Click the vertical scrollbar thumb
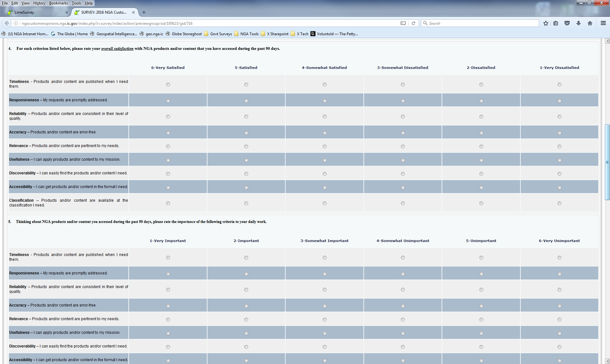The image size is (610, 364). 607,162
